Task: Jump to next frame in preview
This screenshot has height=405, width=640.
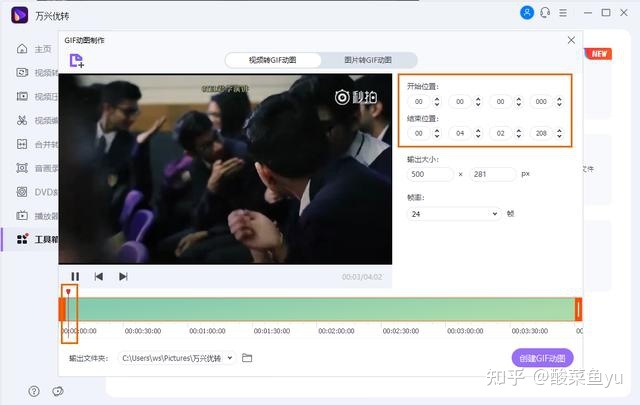Action: tap(123, 277)
